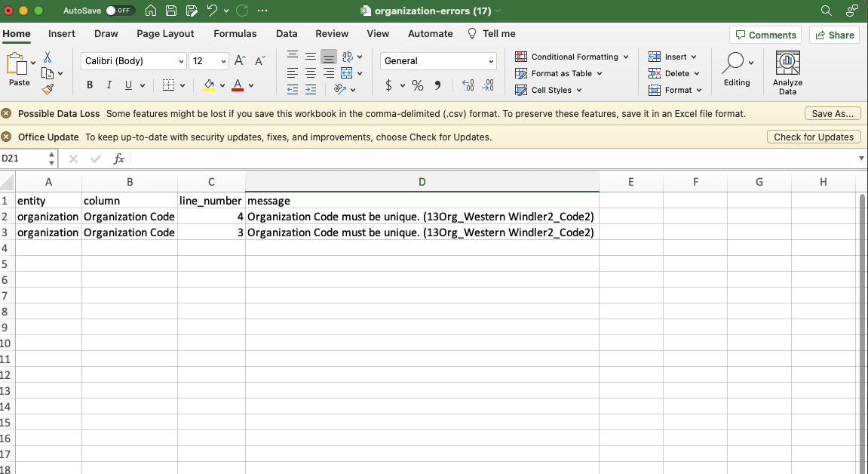
Task: Click Check for Updates button
Action: click(814, 137)
